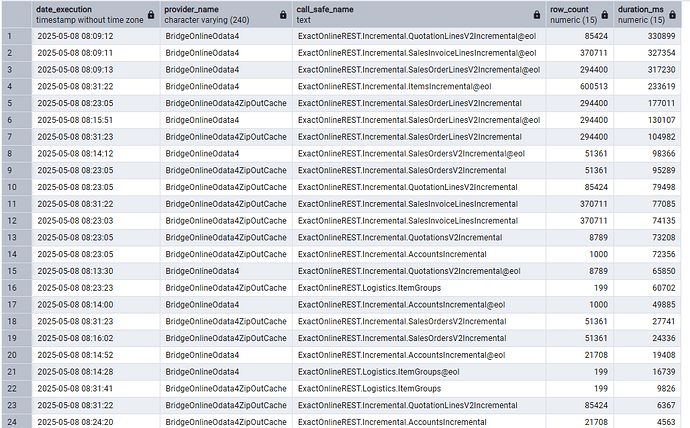Click date cell 2025-05-08 08:13:30
690x428 pixels.
(x=95, y=271)
